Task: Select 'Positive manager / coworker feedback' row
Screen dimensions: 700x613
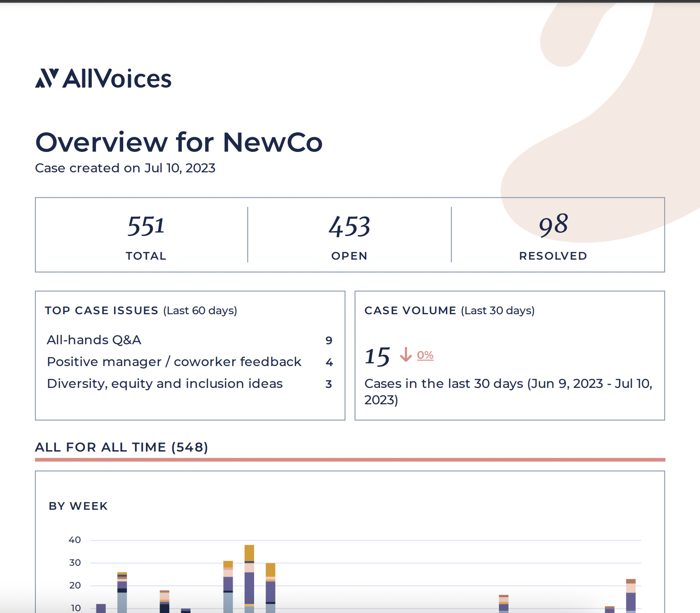Action: pos(190,362)
